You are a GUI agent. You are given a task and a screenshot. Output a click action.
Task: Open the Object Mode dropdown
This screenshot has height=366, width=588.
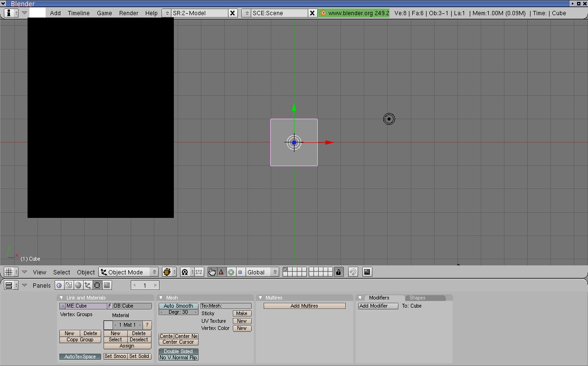click(129, 272)
